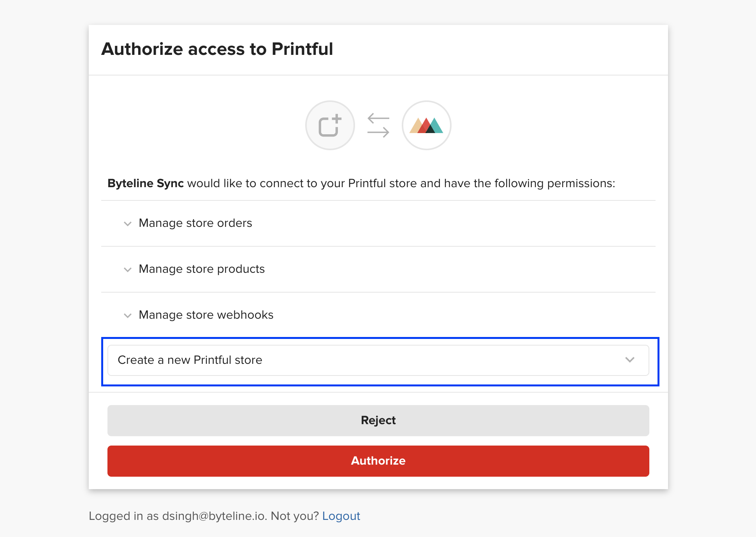Click chevron beside Manage store products

point(127,269)
